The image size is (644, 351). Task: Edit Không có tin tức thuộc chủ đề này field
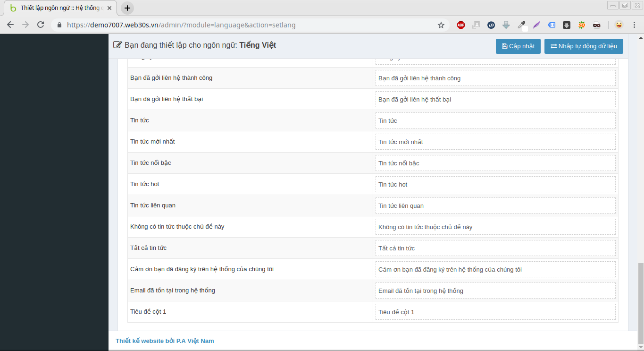pos(495,227)
